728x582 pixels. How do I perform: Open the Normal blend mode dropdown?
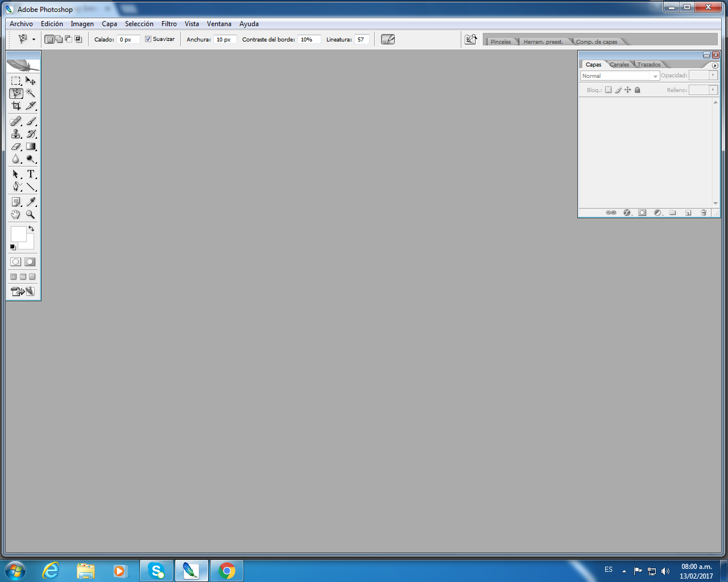click(620, 76)
